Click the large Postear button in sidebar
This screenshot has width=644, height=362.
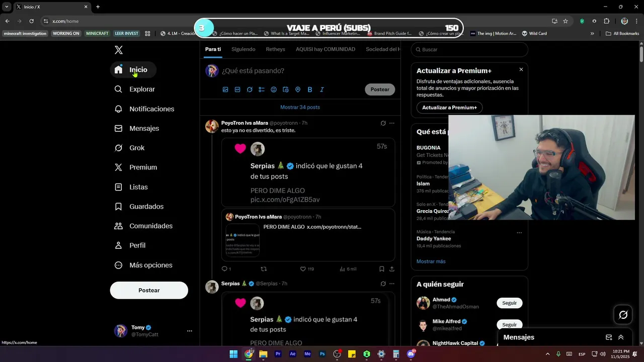149,290
